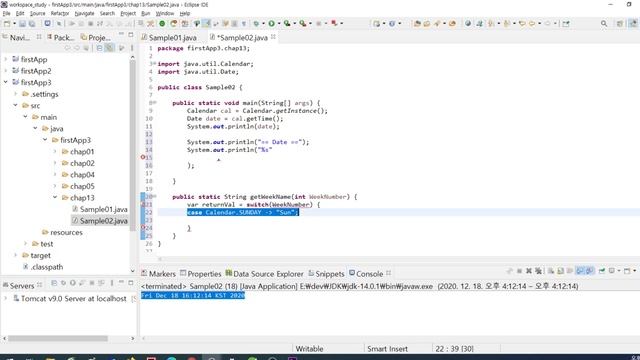The image size is (640, 360).
Task: Click the New Java Class icon
Action: (392, 24)
